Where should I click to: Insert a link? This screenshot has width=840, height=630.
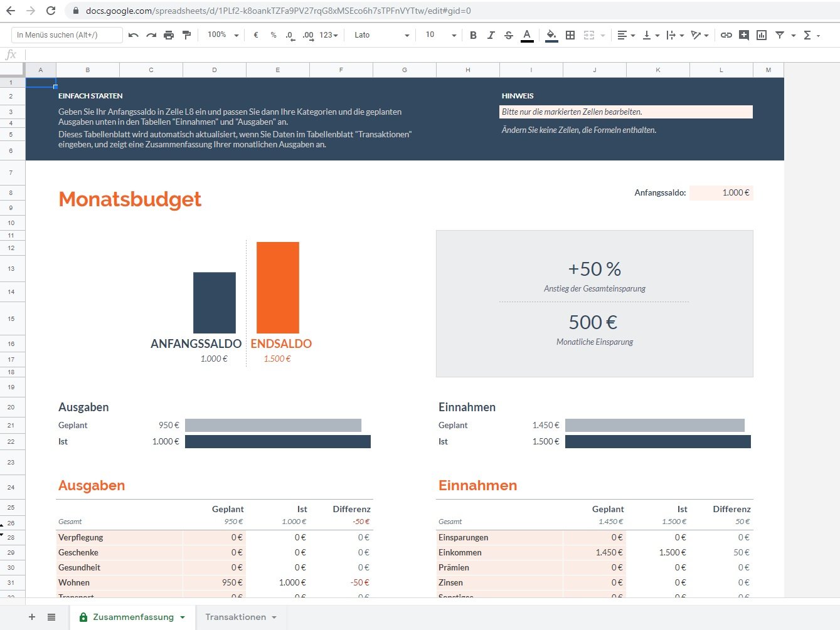coord(726,35)
